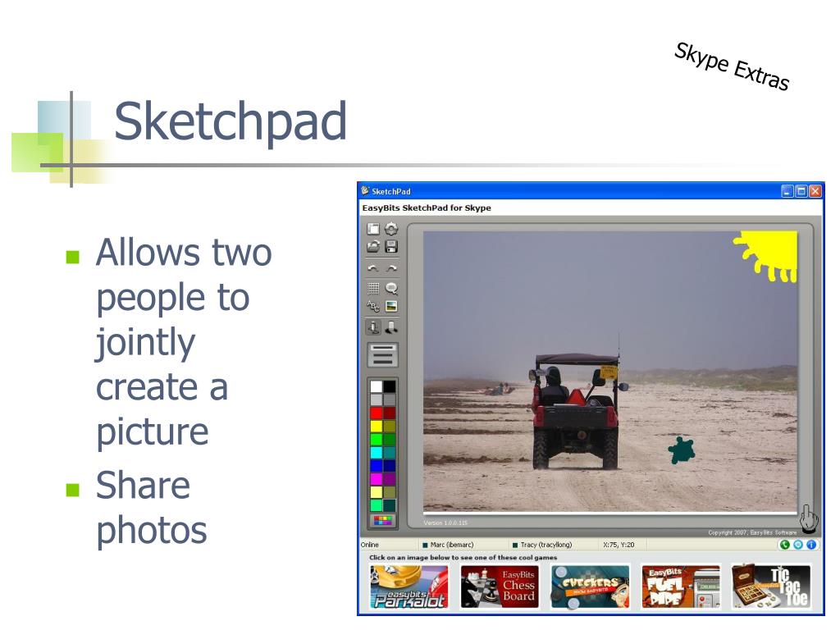Click the Tracy (tracyllong) status entry
Screen dimensions: 840x630
[x=542, y=545]
